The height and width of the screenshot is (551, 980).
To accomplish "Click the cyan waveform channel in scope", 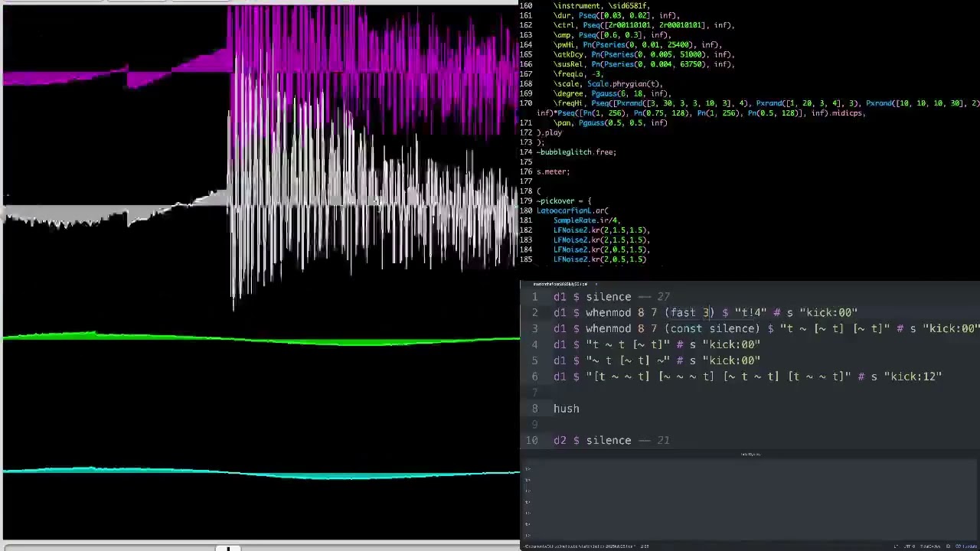I will [260, 471].
